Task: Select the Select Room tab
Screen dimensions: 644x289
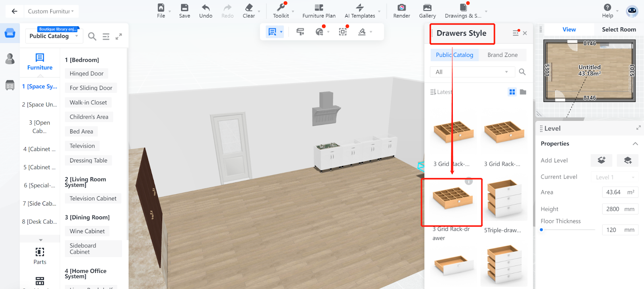Action: [x=619, y=29]
